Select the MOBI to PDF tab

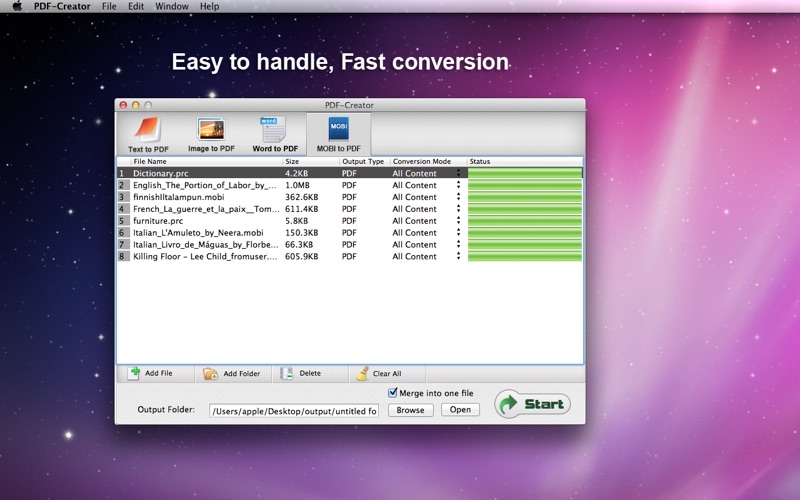pyautogui.click(x=338, y=135)
